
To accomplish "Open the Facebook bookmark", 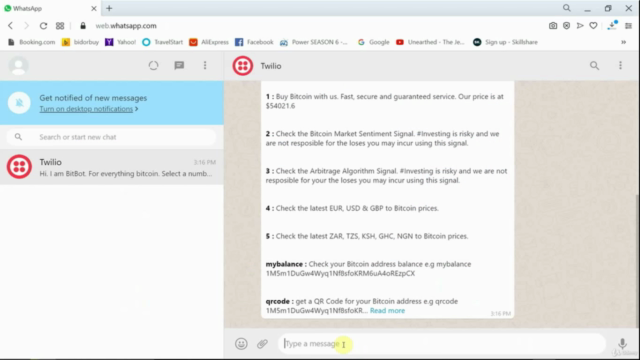I will point(254,42).
